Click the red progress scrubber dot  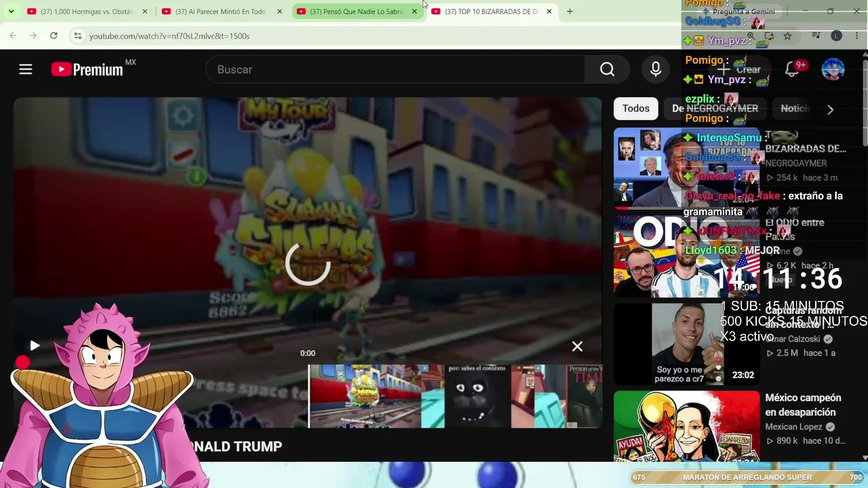click(22, 363)
